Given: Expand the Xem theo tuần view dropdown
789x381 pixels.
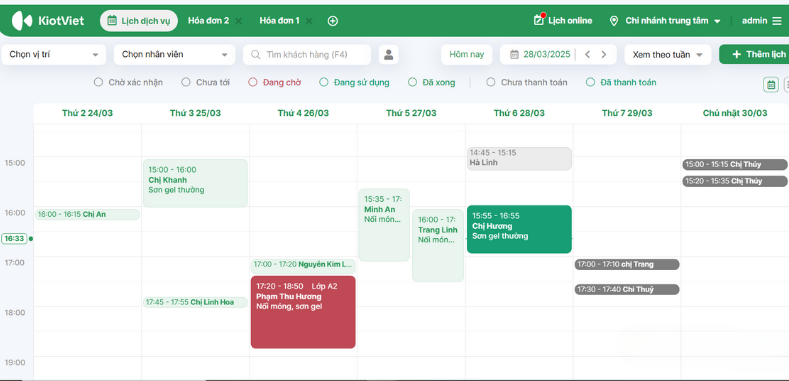Looking at the screenshot, I should 668,55.
